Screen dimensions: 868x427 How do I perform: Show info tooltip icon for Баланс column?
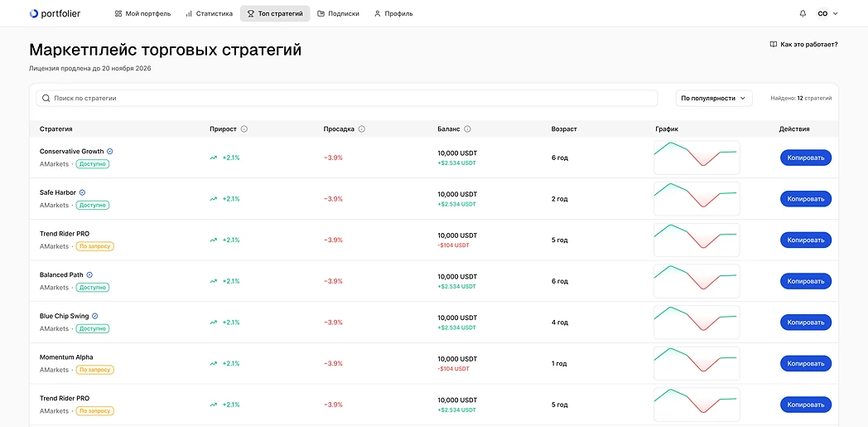click(x=467, y=129)
